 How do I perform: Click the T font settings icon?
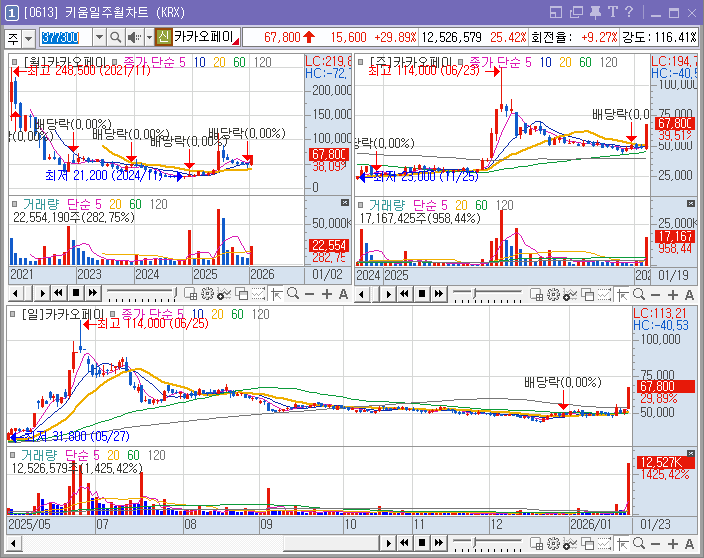click(613, 13)
